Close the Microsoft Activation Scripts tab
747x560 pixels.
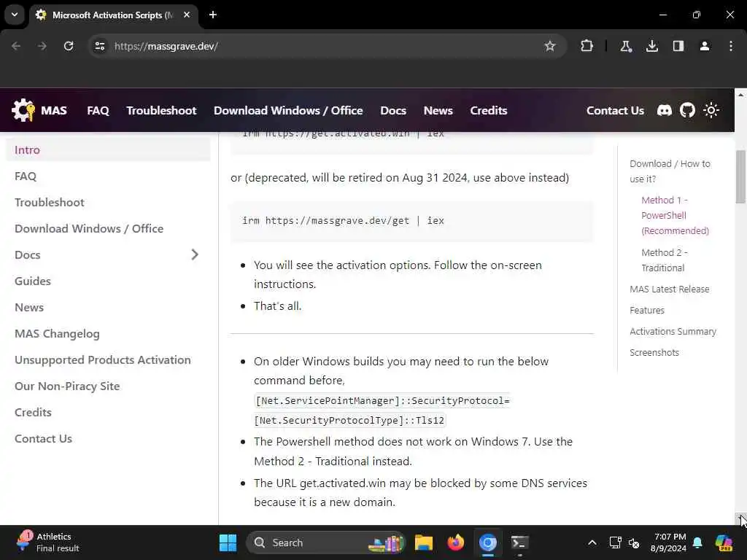point(187,15)
